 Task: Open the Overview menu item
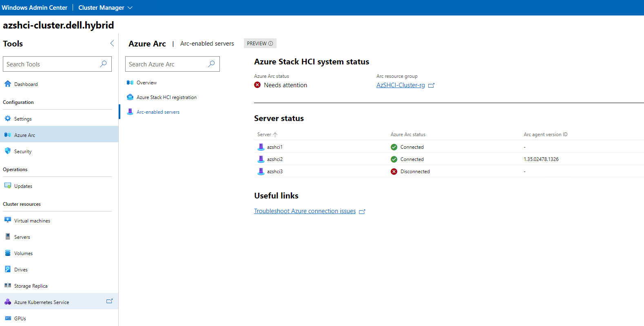[146, 83]
